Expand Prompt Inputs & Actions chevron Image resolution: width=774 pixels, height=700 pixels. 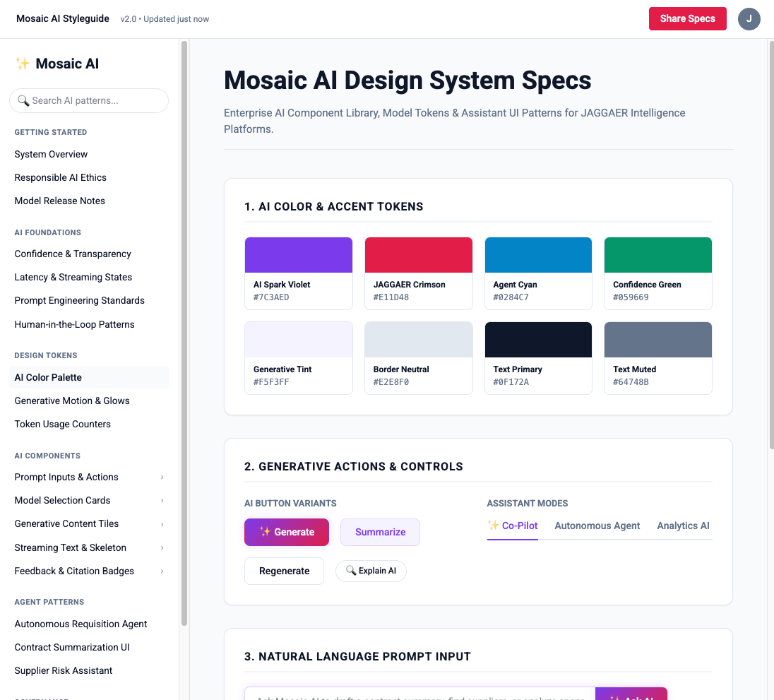[x=162, y=477]
